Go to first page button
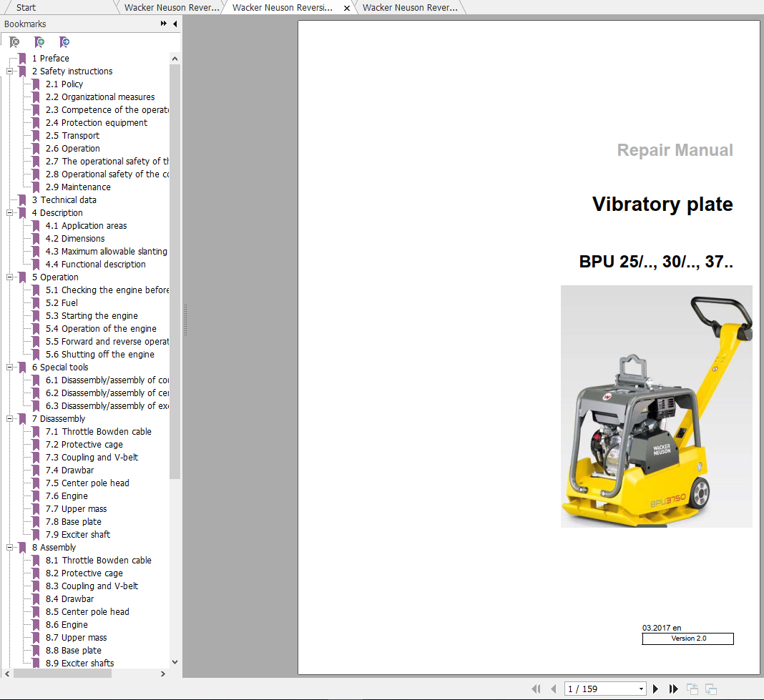 point(536,689)
